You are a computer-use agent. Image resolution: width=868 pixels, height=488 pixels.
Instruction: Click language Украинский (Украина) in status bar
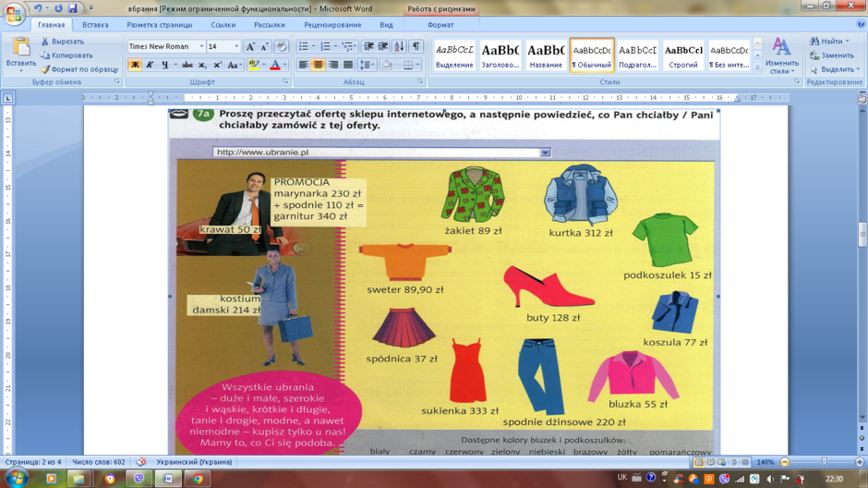click(x=194, y=462)
